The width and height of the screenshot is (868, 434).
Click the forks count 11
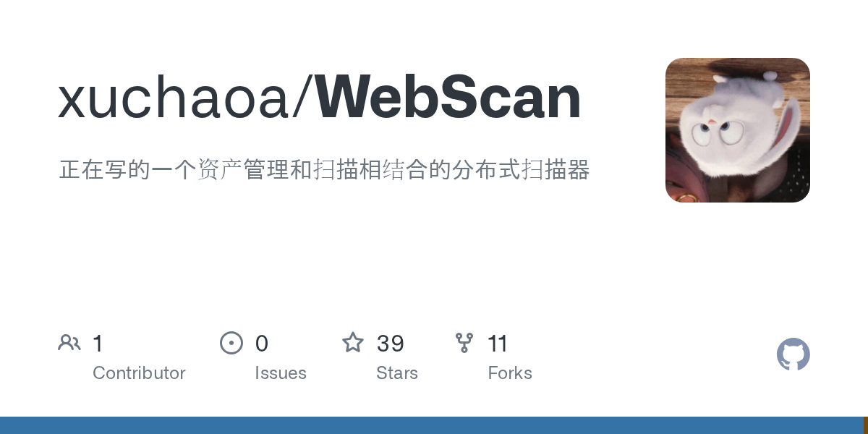pyautogui.click(x=498, y=344)
